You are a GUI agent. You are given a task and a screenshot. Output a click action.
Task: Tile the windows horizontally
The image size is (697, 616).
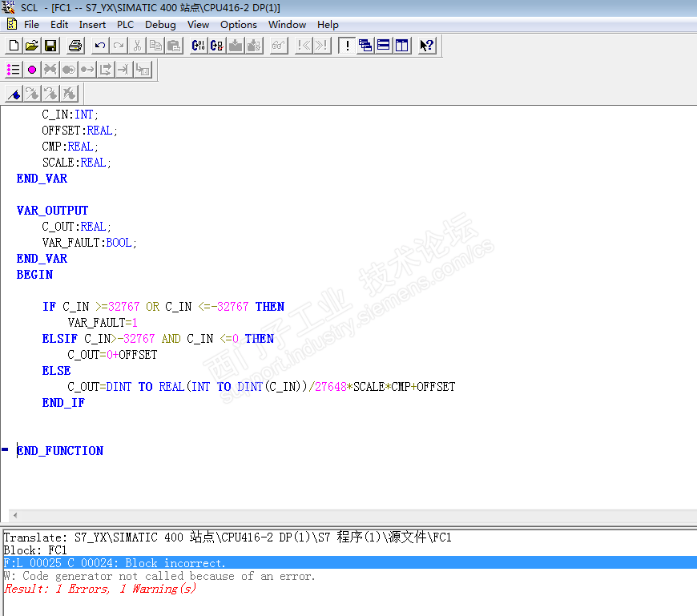(x=384, y=46)
